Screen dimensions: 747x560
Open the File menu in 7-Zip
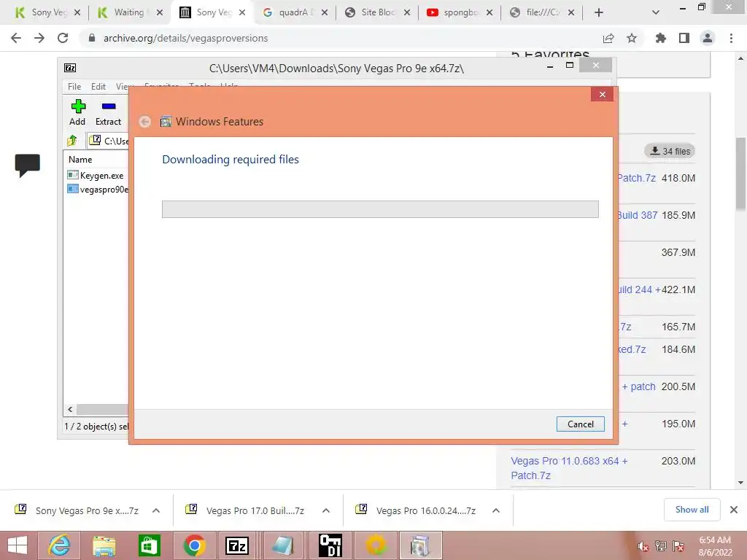coord(74,87)
